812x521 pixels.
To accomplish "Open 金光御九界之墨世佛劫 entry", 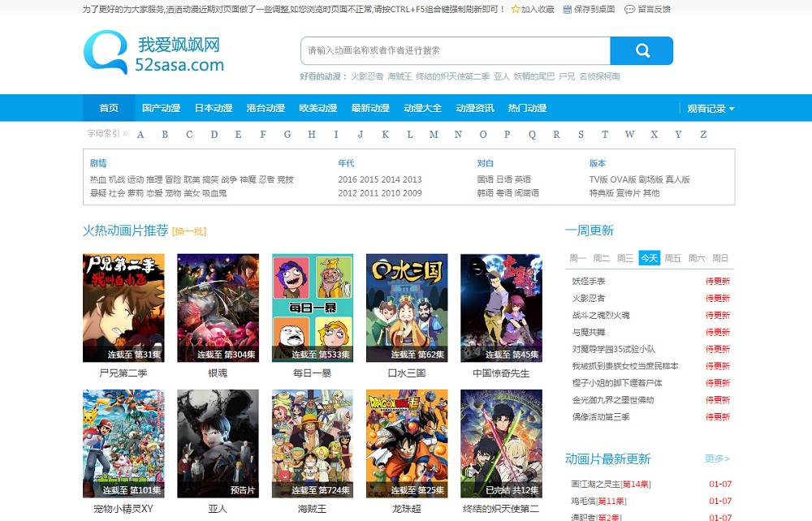I will click(612, 400).
